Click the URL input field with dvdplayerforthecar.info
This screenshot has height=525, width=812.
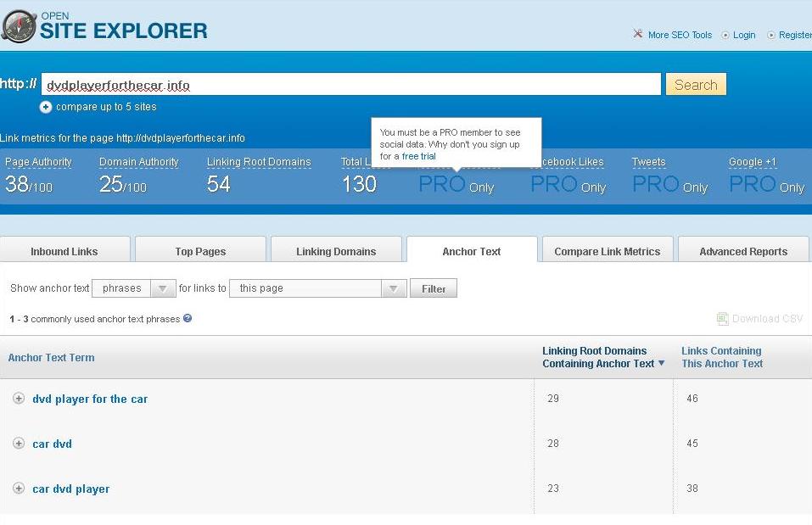pyautogui.click(x=351, y=85)
